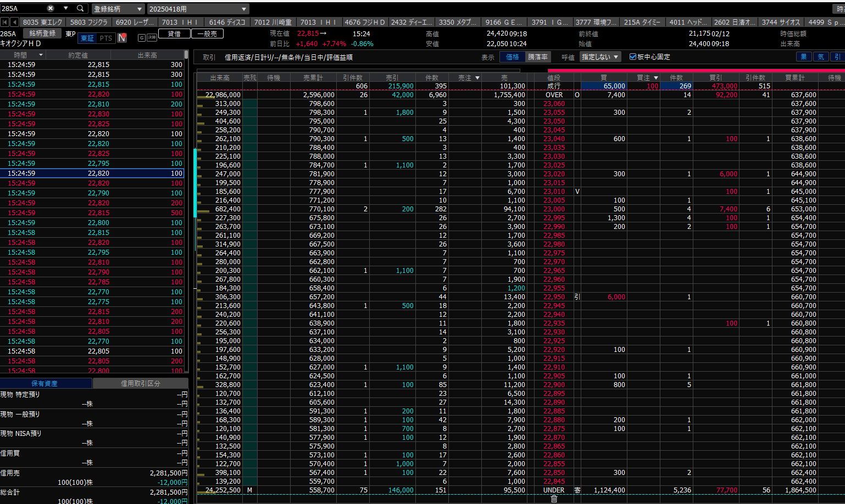
Task: Click the 一般売 button
Action: tap(207, 34)
